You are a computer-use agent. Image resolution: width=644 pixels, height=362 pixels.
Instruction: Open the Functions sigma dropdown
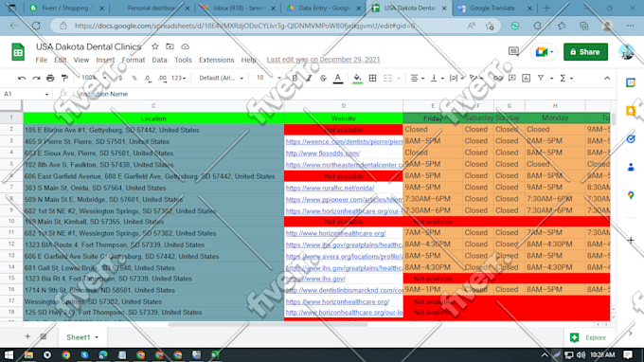(x=566, y=78)
